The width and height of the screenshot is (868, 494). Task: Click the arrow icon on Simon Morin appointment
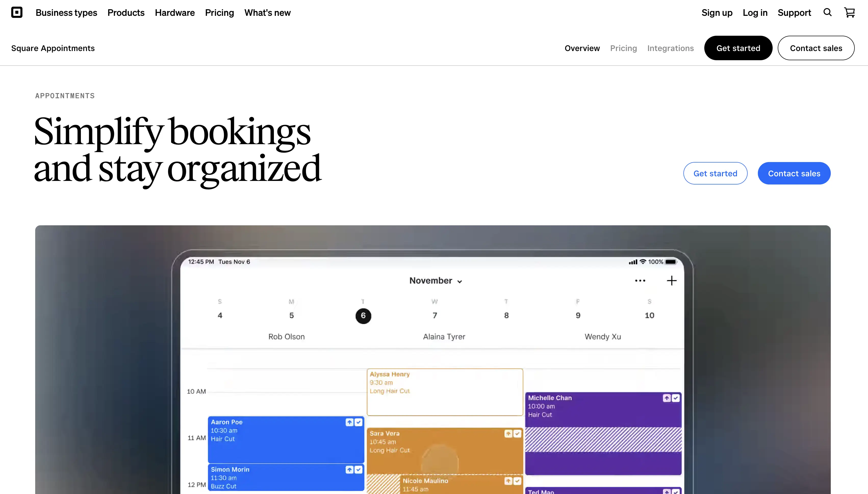point(349,470)
